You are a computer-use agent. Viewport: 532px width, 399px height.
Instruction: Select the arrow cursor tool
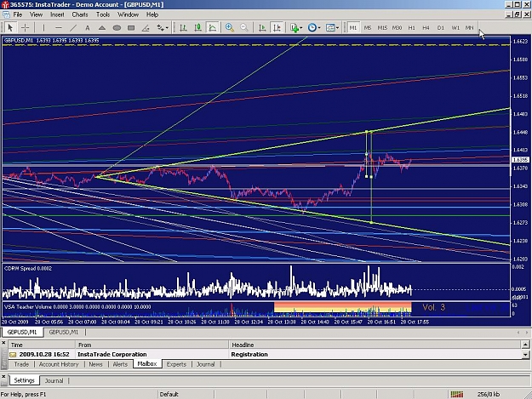(10, 27)
